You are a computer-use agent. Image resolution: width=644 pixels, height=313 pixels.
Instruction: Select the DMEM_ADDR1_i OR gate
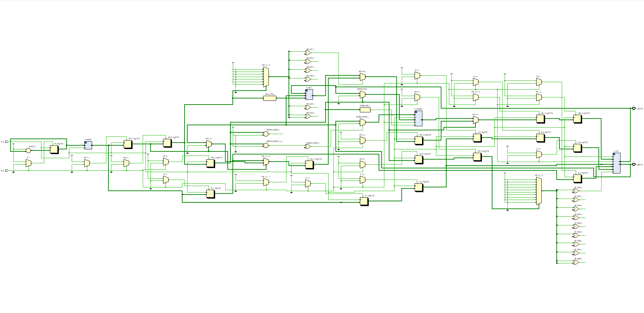pos(308,147)
